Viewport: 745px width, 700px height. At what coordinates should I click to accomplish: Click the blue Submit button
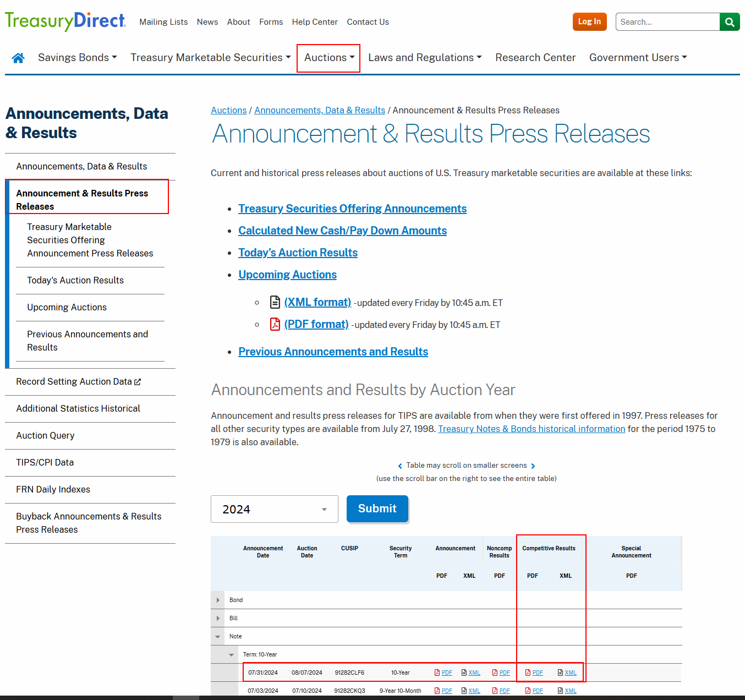(x=377, y=508)
